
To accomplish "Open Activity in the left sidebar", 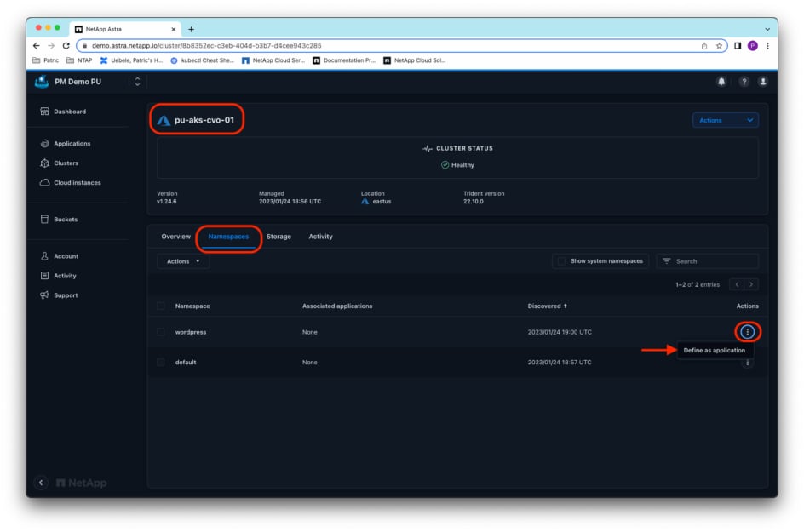I will [58, 276].
